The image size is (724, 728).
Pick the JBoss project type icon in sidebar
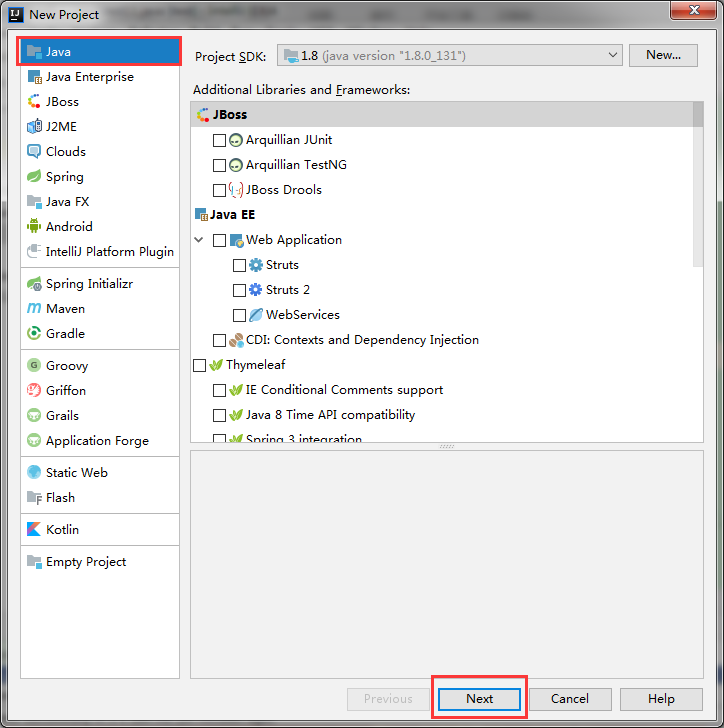tap(34, 102)
